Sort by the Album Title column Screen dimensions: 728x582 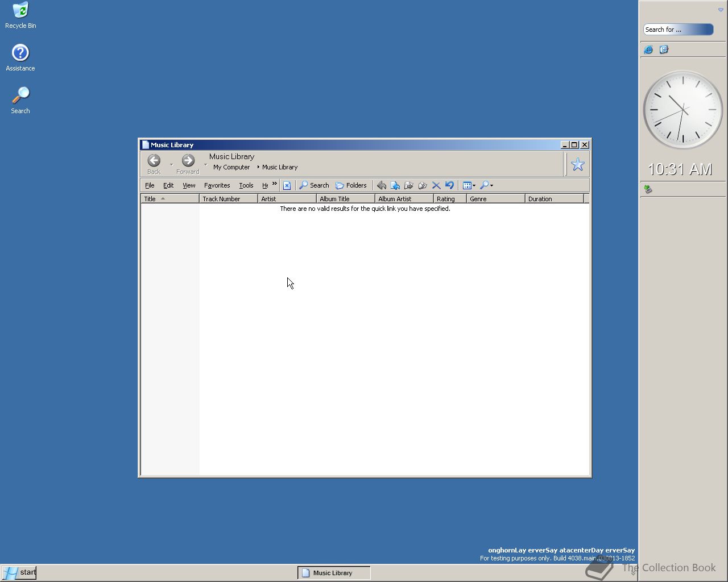click(346, 199)
